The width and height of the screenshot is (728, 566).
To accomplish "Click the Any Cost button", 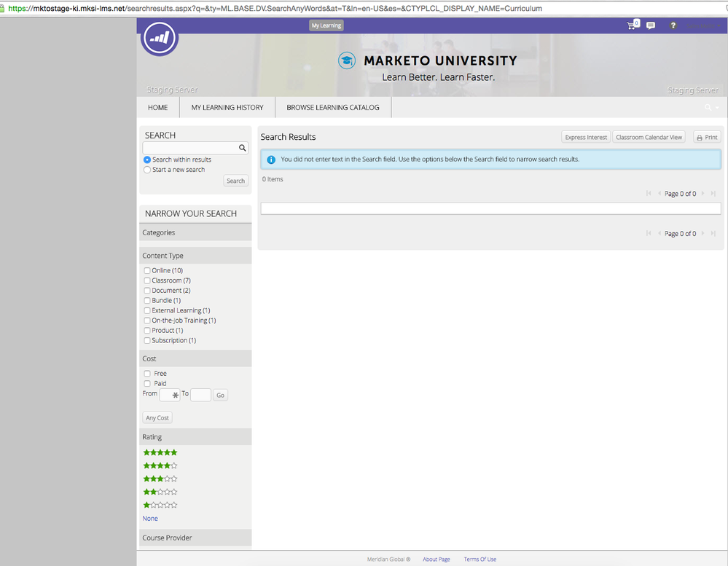I will tap(157, 418).
